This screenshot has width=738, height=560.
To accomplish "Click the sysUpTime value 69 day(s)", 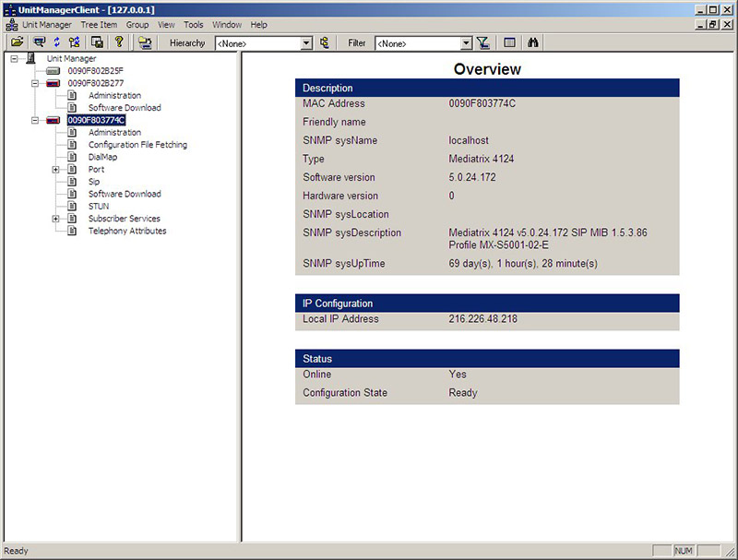I will click(523, 264).
